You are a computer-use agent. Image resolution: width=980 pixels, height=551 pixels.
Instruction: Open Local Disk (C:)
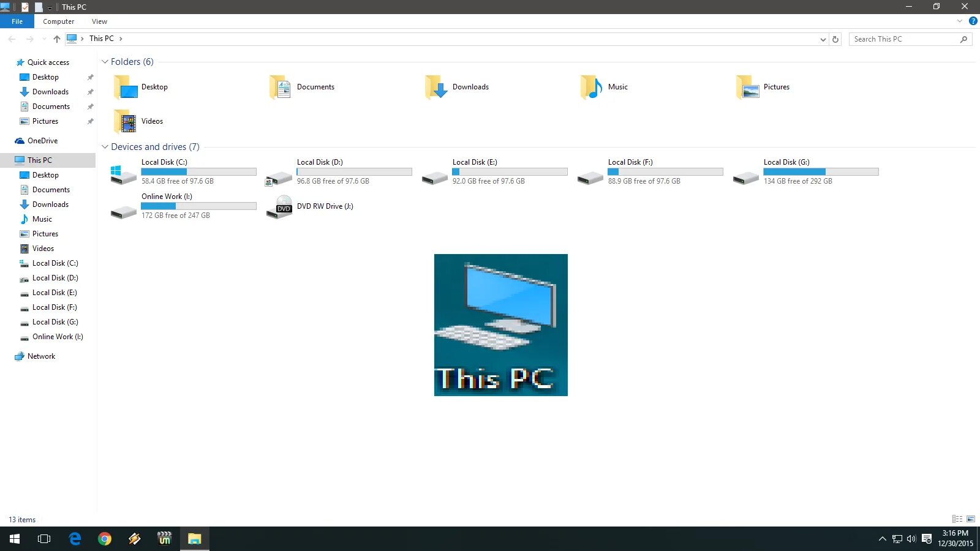(164, 162)
